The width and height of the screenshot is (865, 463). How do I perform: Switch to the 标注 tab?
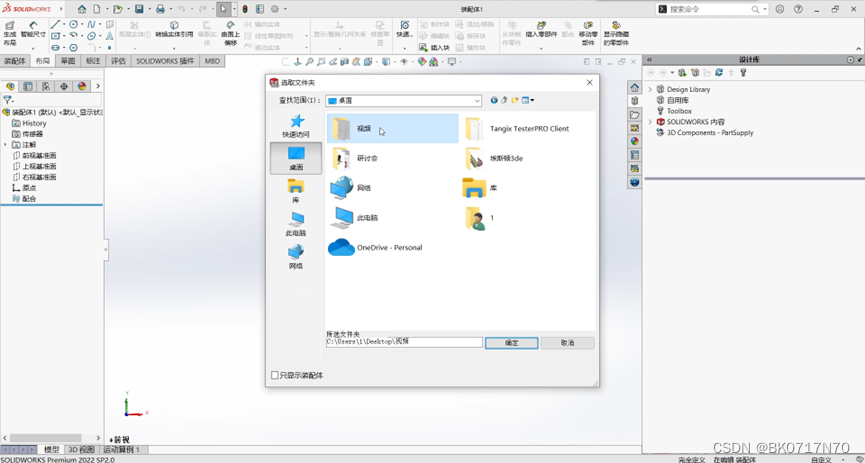(93, 61)
